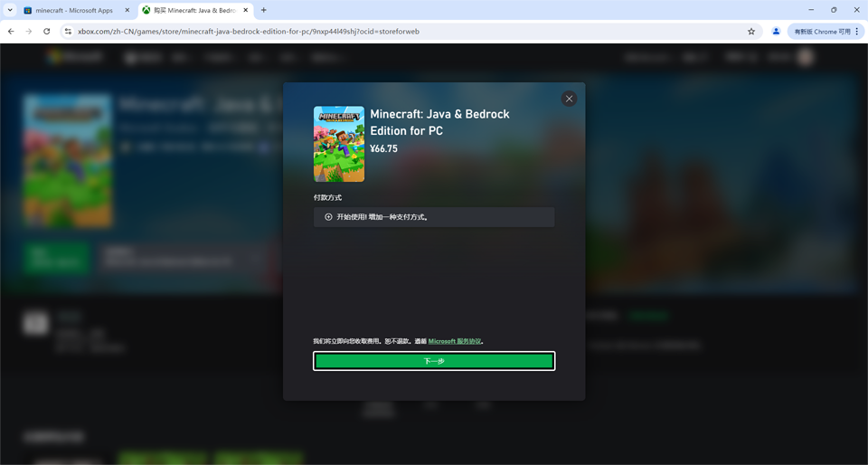Go back to the previous page
This screenshot has height=465, width=868.
[x=11, y=32]
